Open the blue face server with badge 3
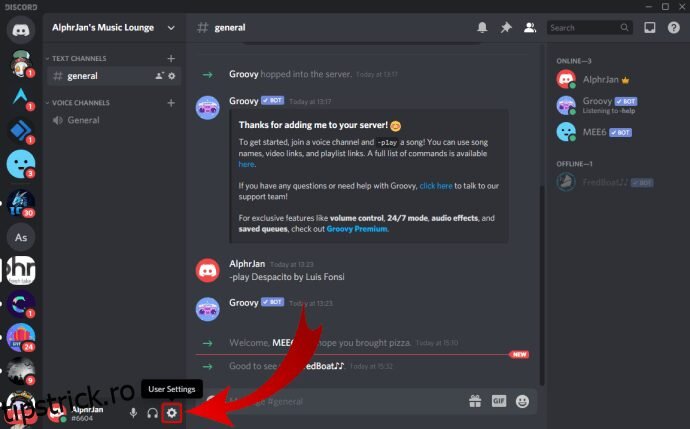 coord(21,164)
